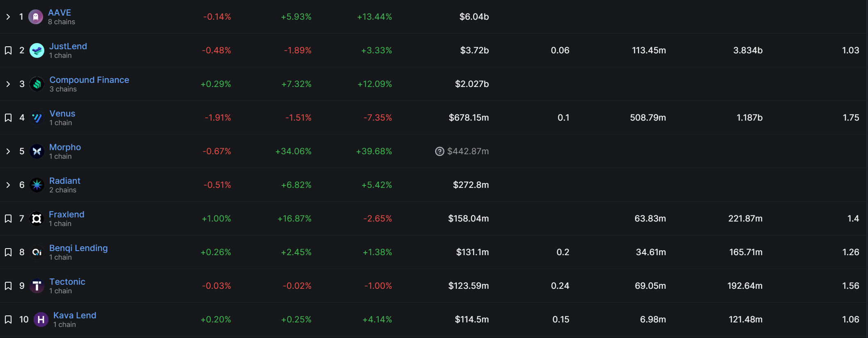Image resolution: width=868 pixels, height=338 pixels.
Task: Click the Compound Finance green logo
Action: (x=37, y=84)
